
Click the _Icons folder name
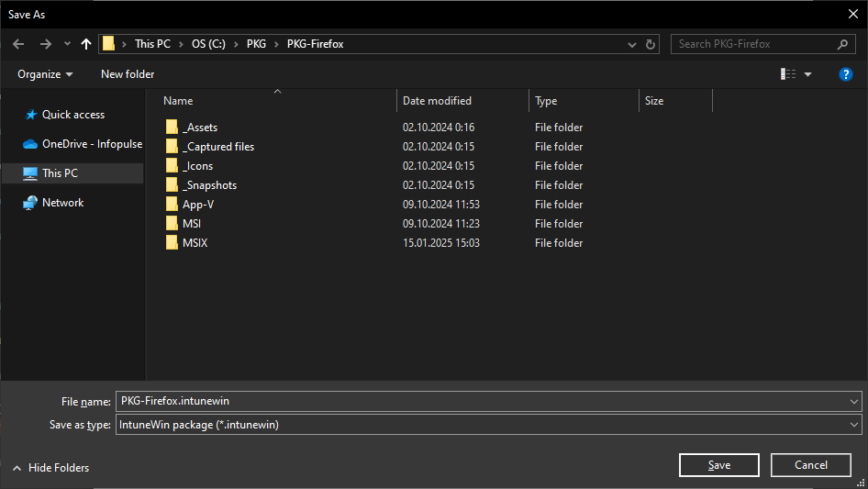tap(197, 166)
